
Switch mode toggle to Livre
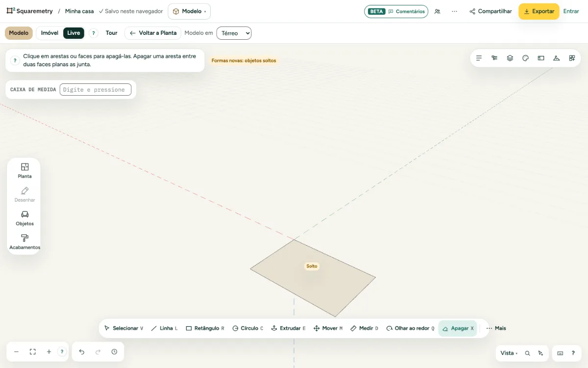coord(73,33)
